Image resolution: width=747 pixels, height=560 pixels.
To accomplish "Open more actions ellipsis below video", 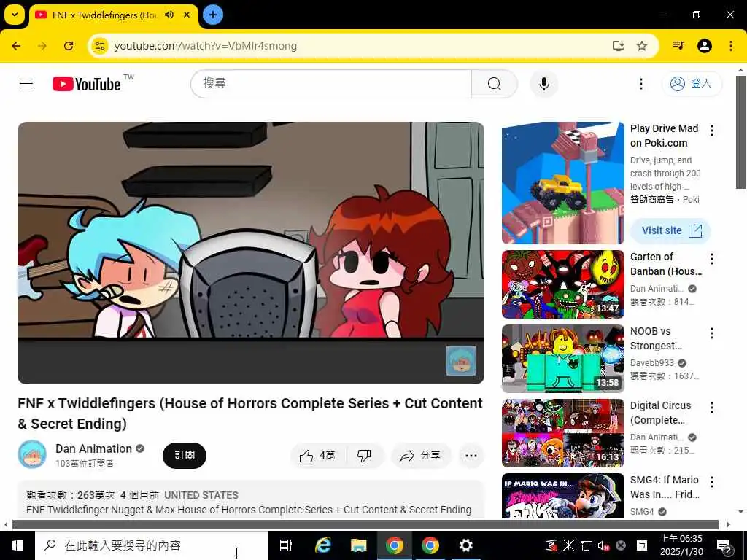I will point(471,456).
